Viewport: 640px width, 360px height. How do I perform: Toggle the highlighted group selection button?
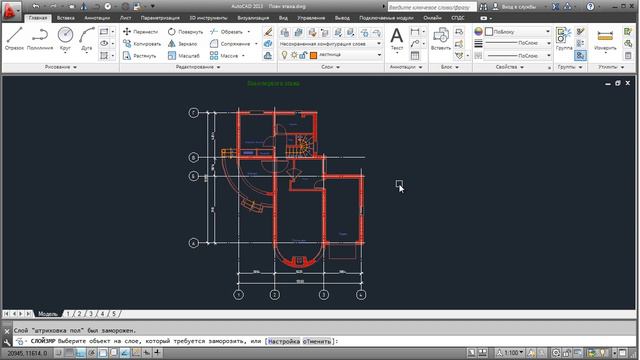(580, 56)
